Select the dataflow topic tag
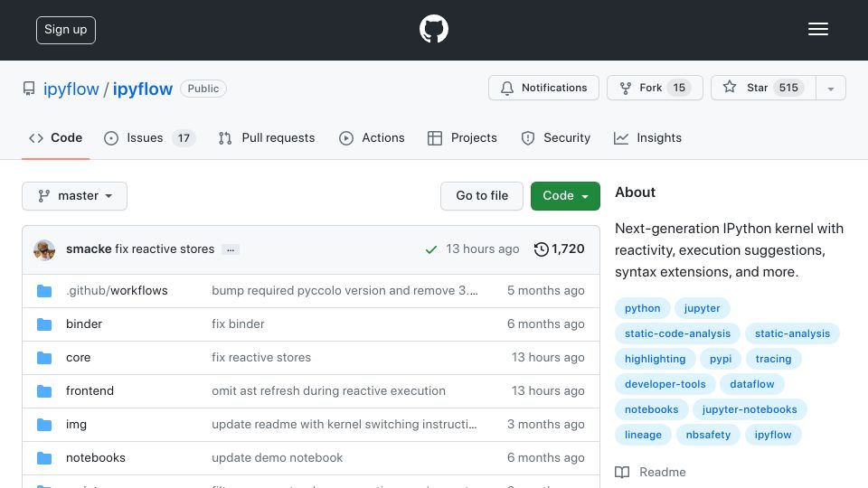This screenshot has height=488, width=868. click(x=751, y=384)
